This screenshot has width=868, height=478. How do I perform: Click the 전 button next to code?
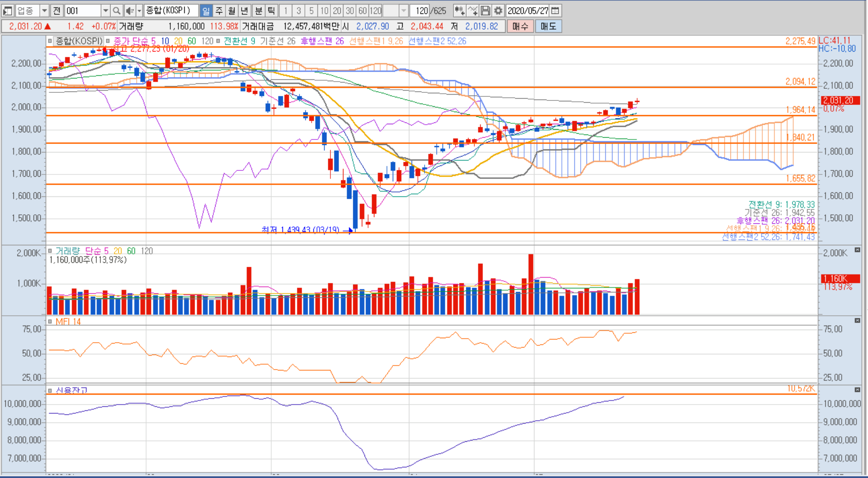tap(57, 10)
